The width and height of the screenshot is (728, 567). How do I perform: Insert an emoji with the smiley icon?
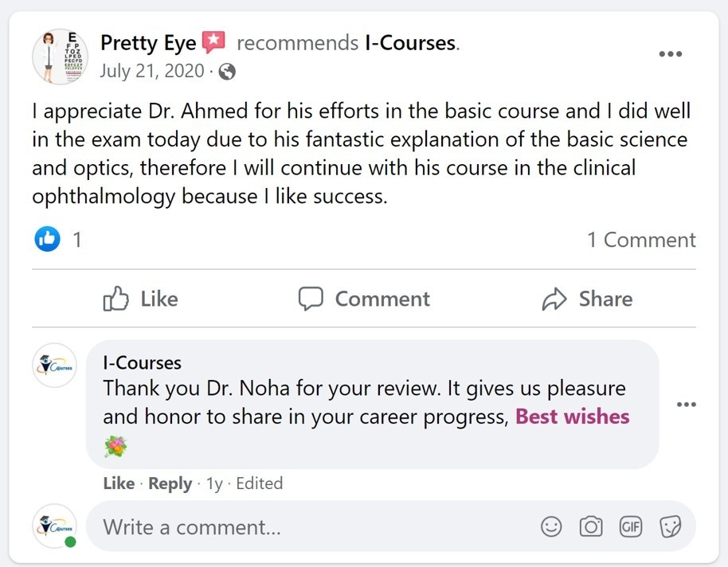coord(551,526)
